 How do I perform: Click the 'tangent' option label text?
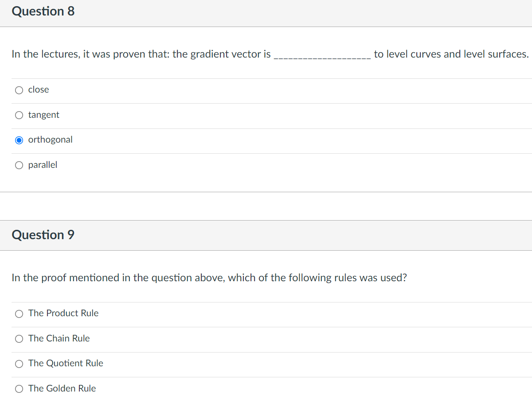43,115
